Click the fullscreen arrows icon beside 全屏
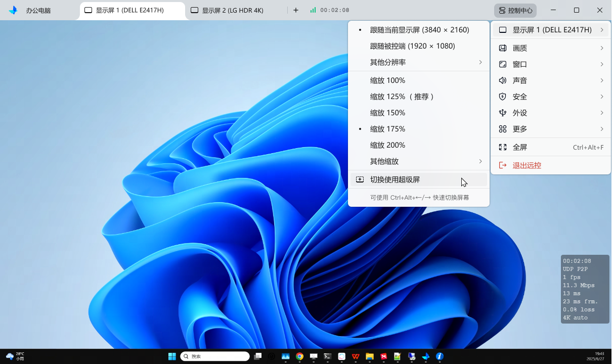Screen dimensions: 613x364 (502, 147)
